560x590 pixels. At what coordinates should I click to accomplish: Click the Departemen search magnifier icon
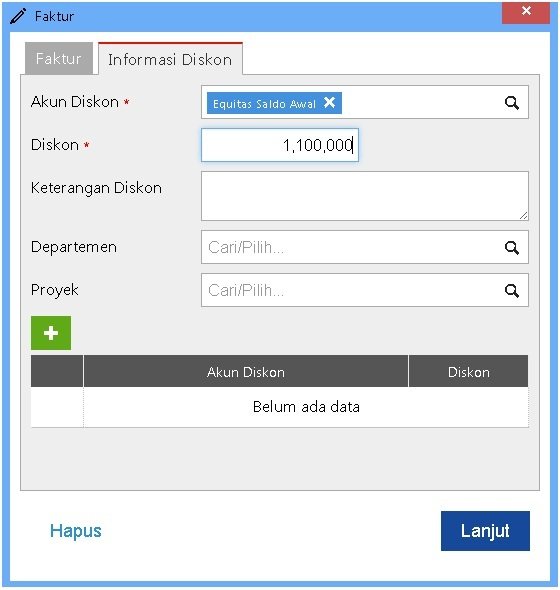[511, 248]
